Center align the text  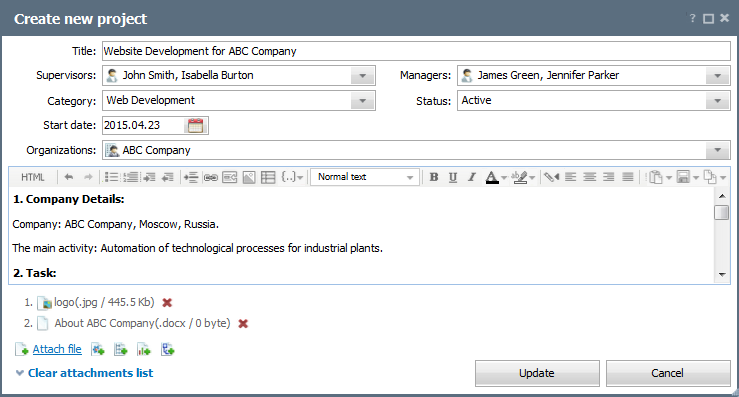point(589,177)
